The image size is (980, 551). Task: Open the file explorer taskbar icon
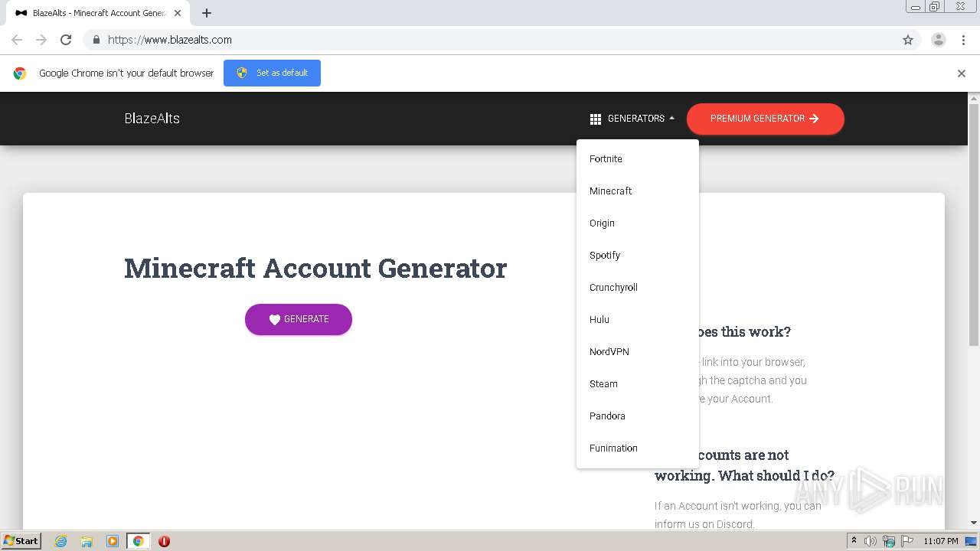87,541
